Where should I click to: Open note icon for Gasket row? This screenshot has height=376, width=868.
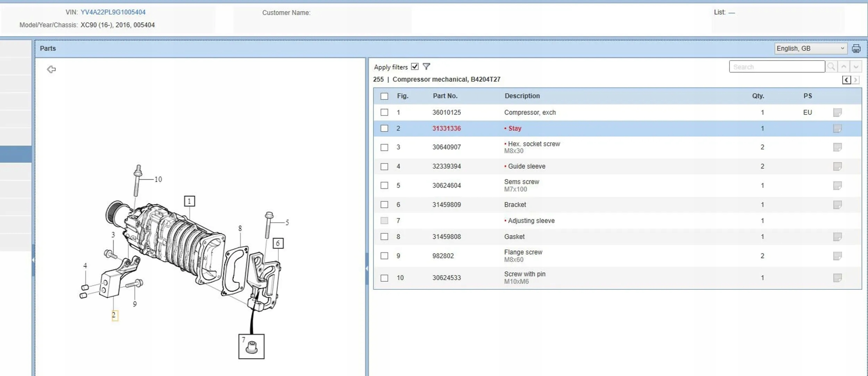click(837, 237)
